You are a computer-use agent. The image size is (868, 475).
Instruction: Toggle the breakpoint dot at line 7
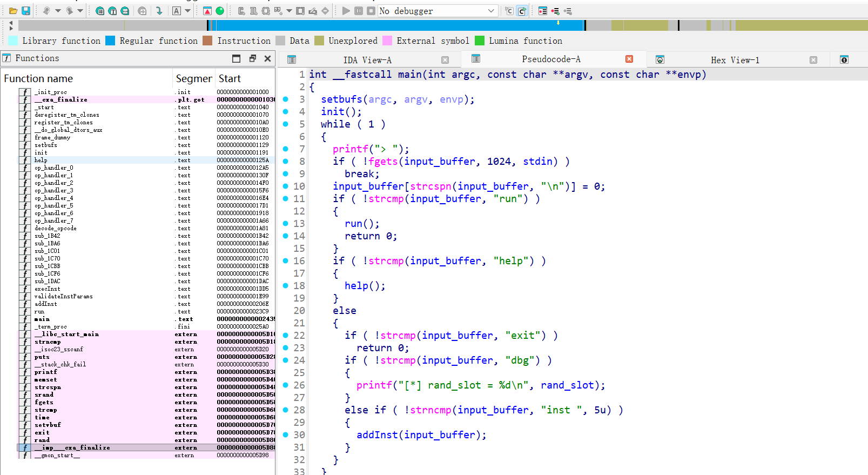[286, 149]
